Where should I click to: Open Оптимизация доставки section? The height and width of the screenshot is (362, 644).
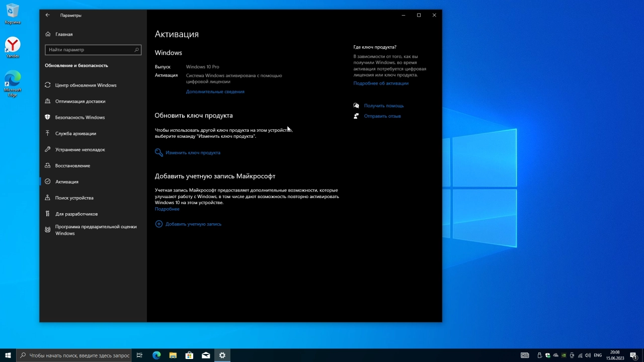click(x=80, y=101)
